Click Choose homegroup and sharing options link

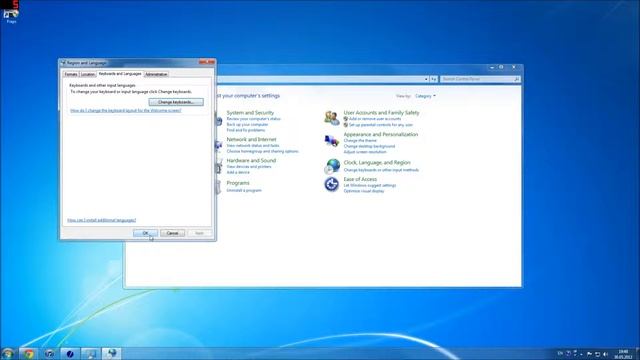click(262, 151)
